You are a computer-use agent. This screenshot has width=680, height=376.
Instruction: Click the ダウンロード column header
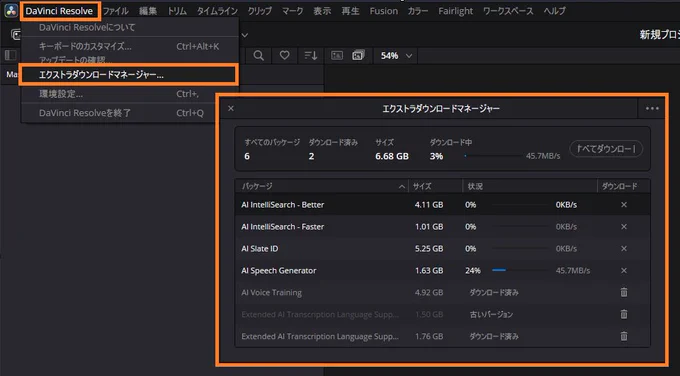[624, 186]
